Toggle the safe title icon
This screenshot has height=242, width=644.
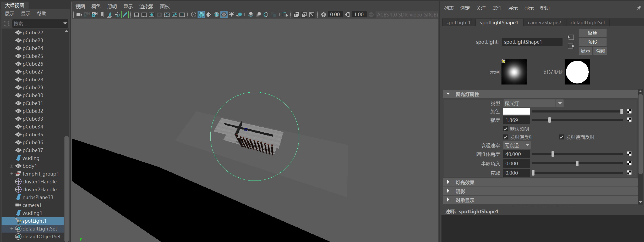pyautogui.click(x=182, y=15)
